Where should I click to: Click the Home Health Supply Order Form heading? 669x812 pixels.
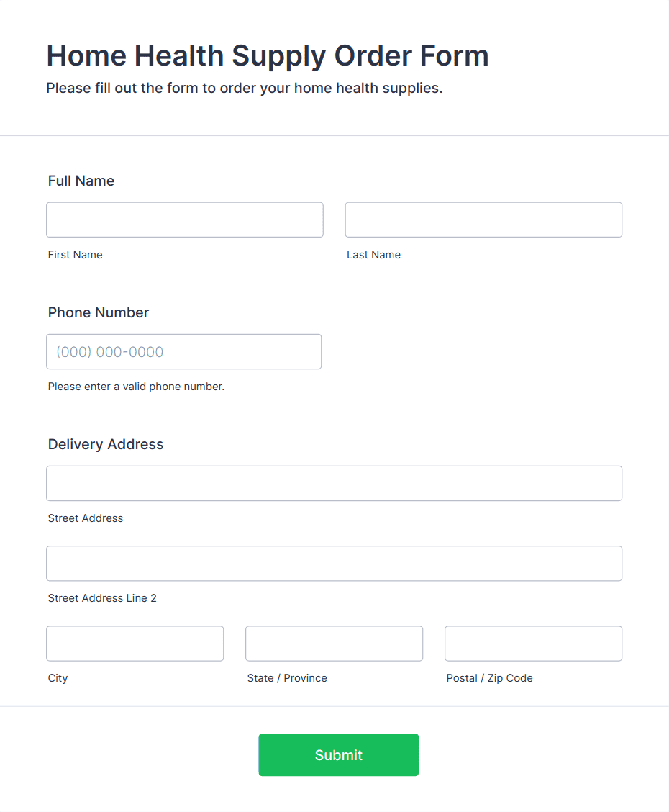(x=268, y=55)
